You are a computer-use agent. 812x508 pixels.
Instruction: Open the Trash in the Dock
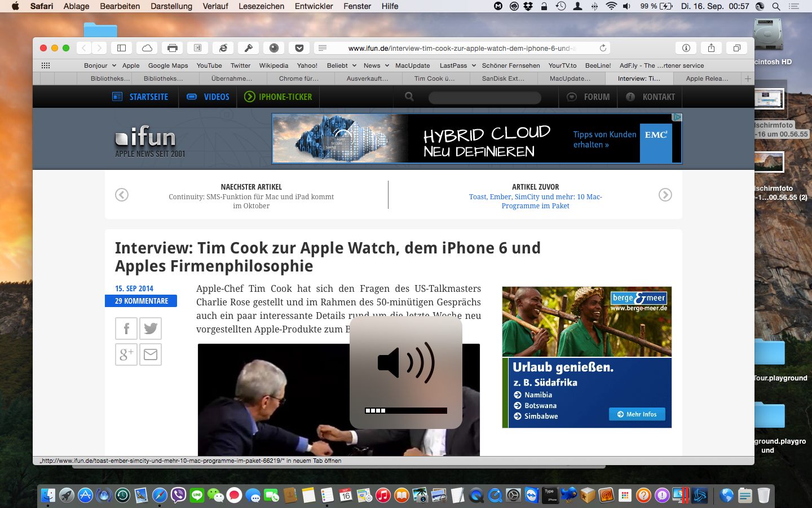[x=764, y=496]
